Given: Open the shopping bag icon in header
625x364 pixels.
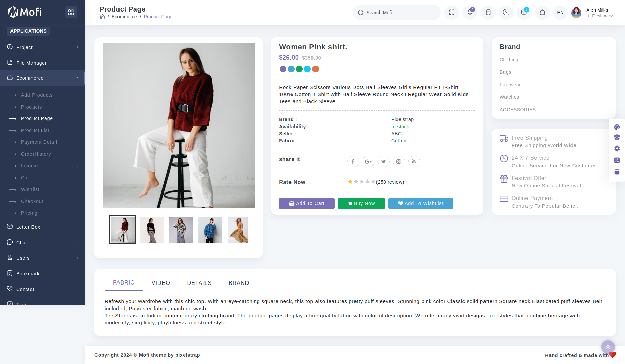Looking at the screenshot, I should click(542, 13).
